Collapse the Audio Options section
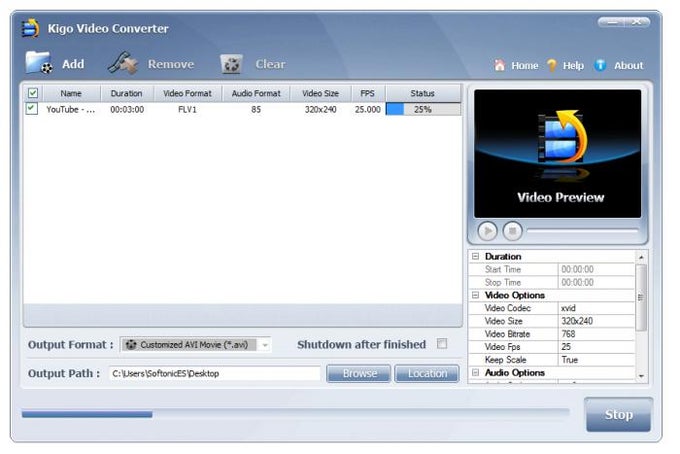 click(x=475, y=373)
